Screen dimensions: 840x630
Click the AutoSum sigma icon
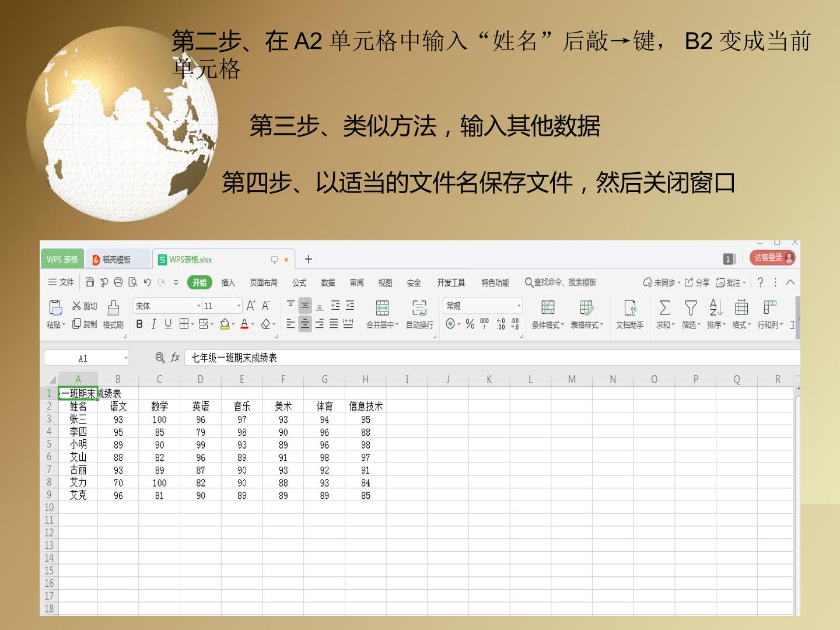coord(664,307)
